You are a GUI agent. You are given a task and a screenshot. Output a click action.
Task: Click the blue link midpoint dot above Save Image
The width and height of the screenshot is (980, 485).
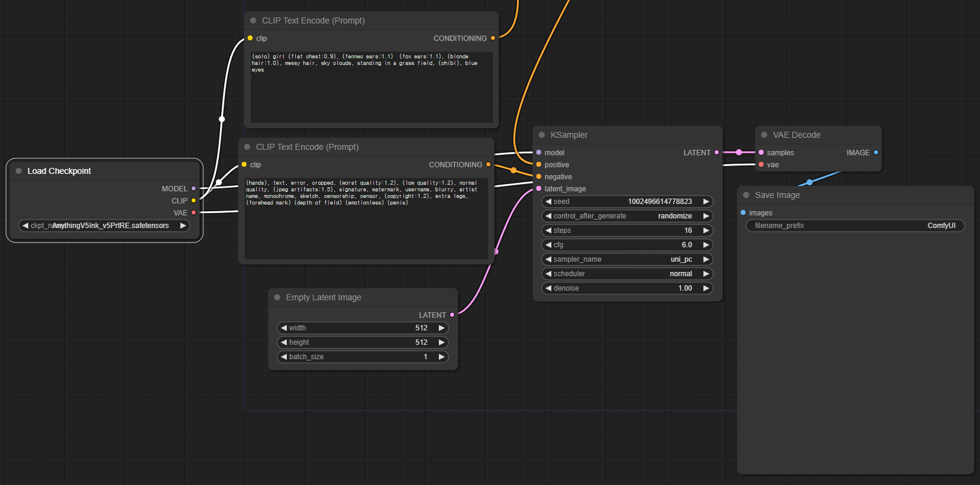[809, 182]
